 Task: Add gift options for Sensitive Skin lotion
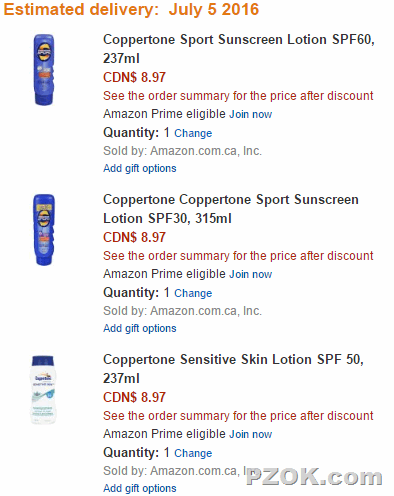coord(140,489)
